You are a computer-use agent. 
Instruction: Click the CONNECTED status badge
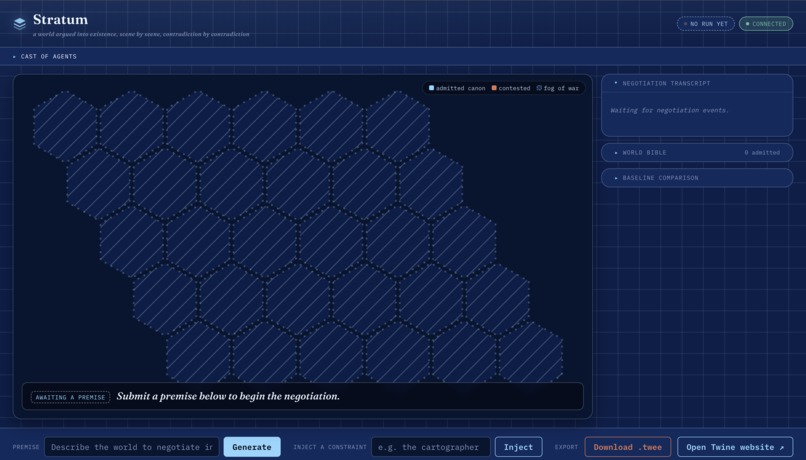[x=766, y=24]
